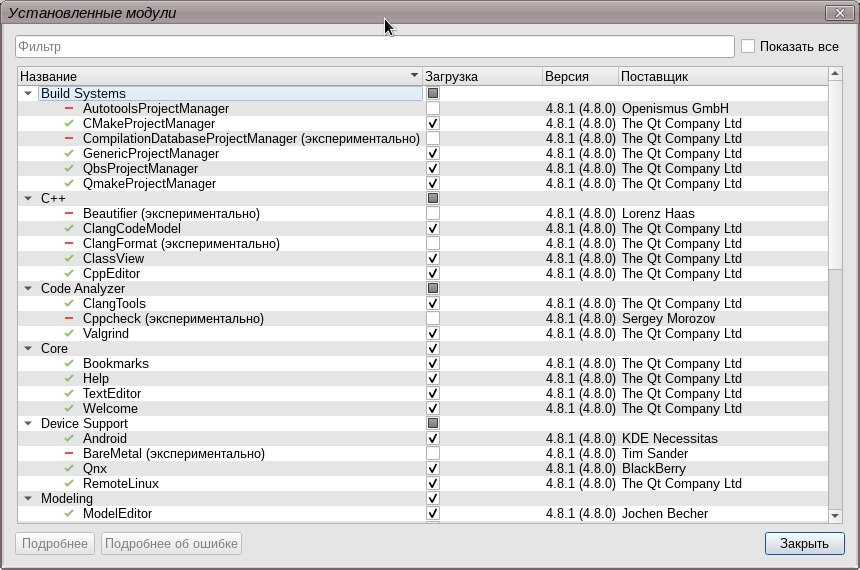
Task: Enable the 'Показать все' checkbox
Action: coord(748,46)
